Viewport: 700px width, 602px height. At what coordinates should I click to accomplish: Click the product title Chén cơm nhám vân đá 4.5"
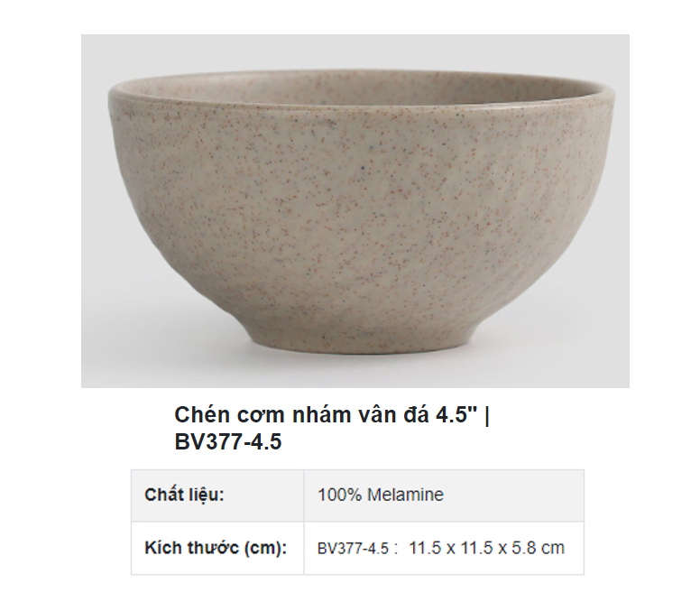click(x=326, y=415)
